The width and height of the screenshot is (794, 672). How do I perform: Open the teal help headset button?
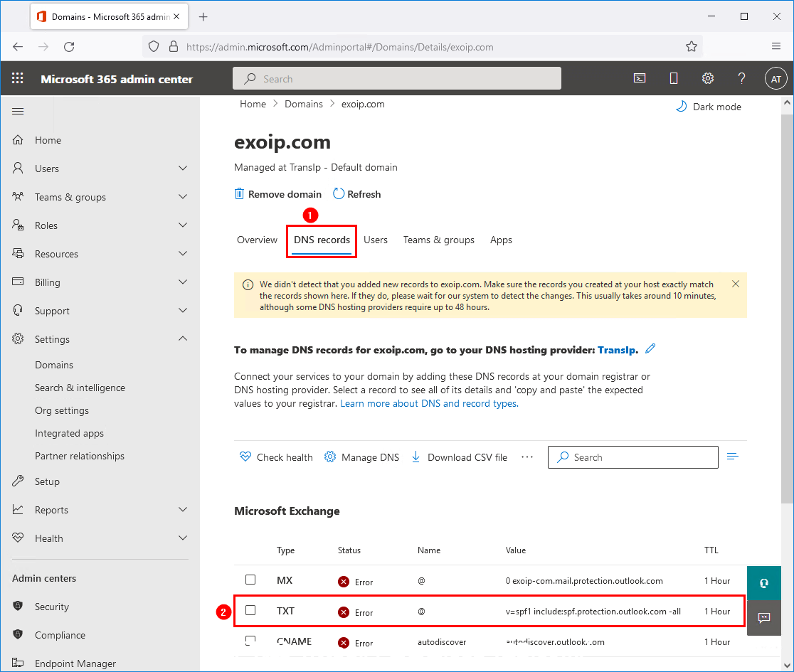763,583
